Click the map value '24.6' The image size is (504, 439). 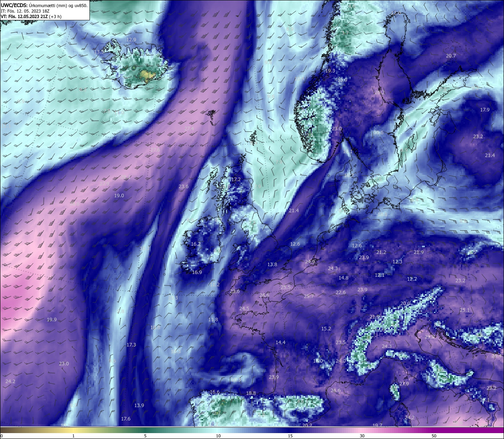(x=264, y=295)
